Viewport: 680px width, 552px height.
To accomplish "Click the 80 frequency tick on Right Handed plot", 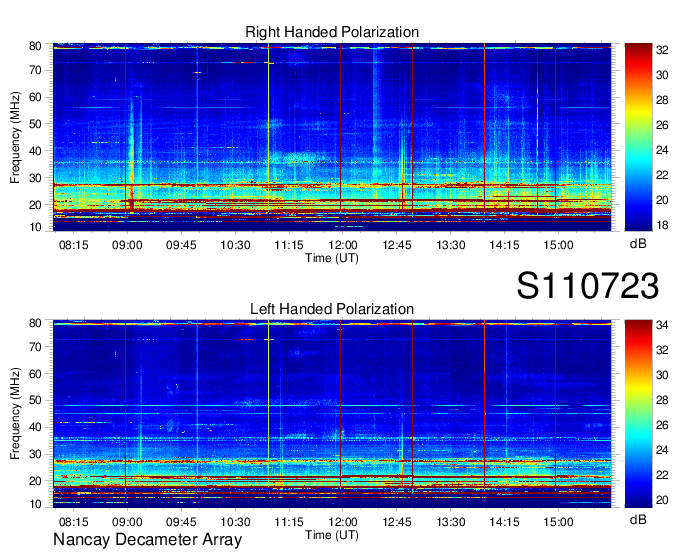I will coord(35,46).
